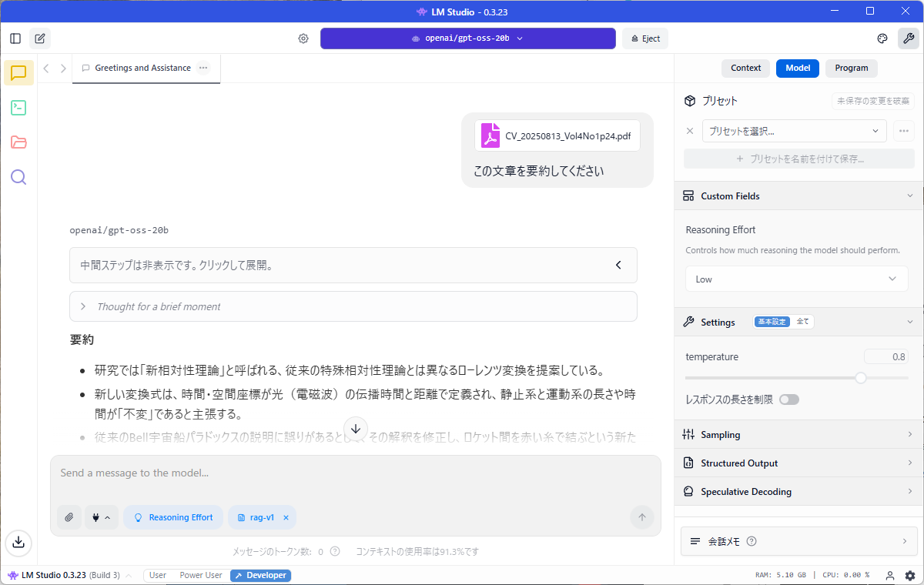Adjust the temperature slider
The image size is (924, 585).
click(860, 378)
